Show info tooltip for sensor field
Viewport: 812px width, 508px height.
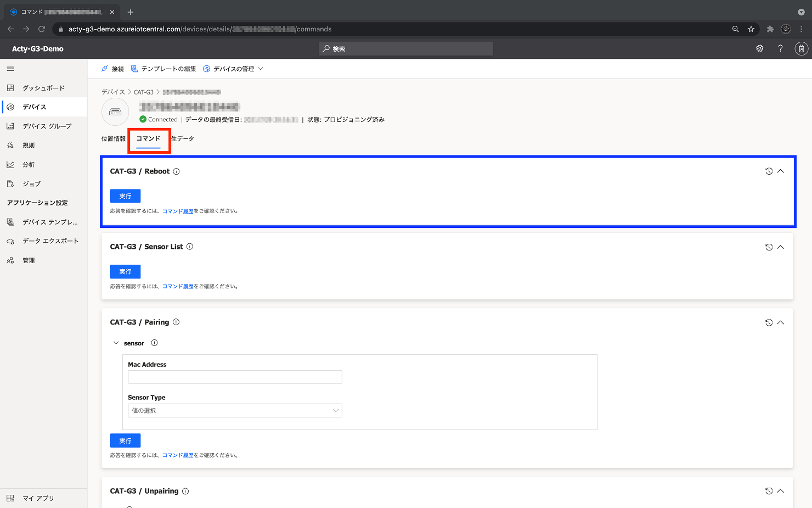(x=154, y=343)
